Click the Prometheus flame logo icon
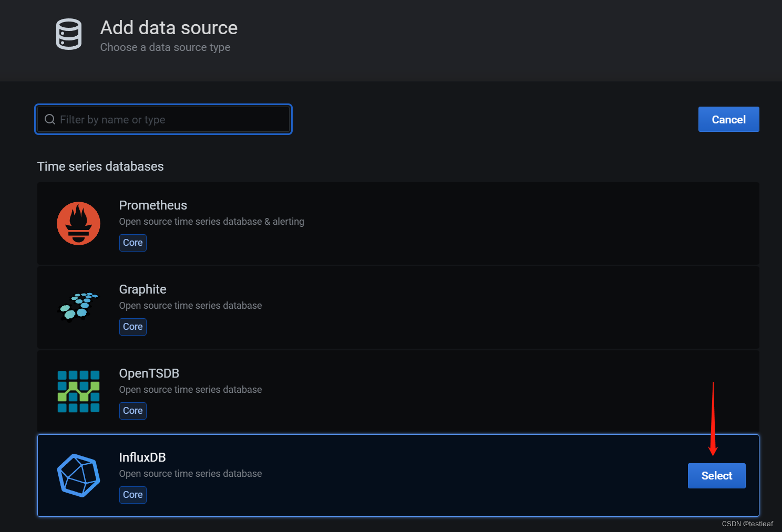Viewport: 782px width, 532px height. [79, 223]
